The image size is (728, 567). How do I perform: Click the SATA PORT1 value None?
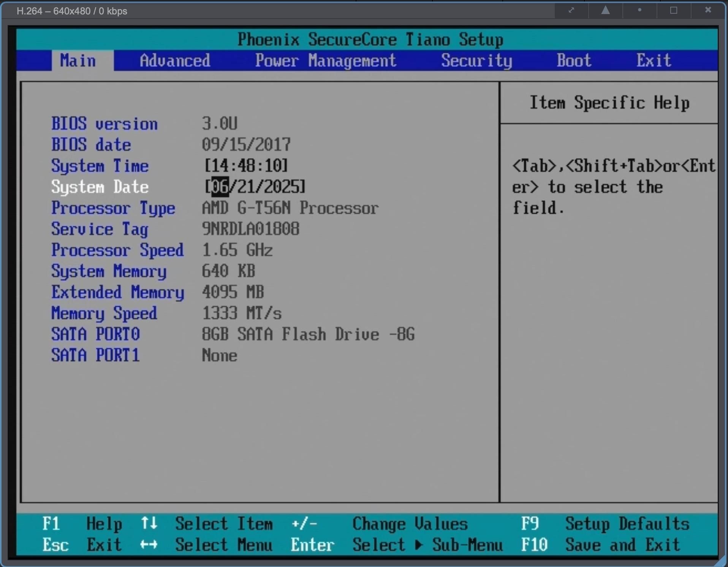(x=220, y=355)
